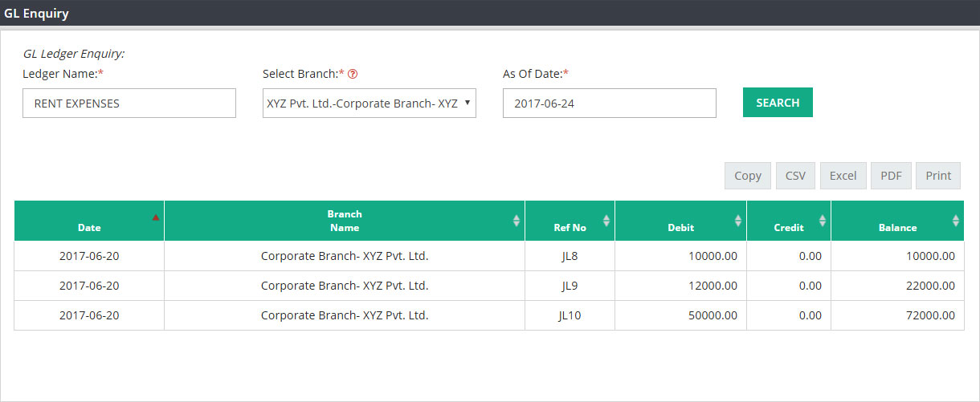Export ledger as PDF
This screenshot has width=980, height=402.
891,176
